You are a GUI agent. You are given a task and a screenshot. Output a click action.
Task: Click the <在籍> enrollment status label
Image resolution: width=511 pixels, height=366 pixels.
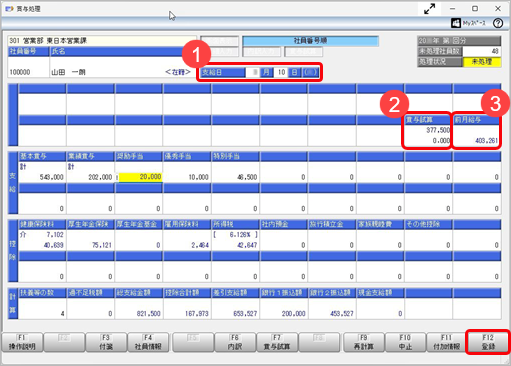tap(178, 72)
